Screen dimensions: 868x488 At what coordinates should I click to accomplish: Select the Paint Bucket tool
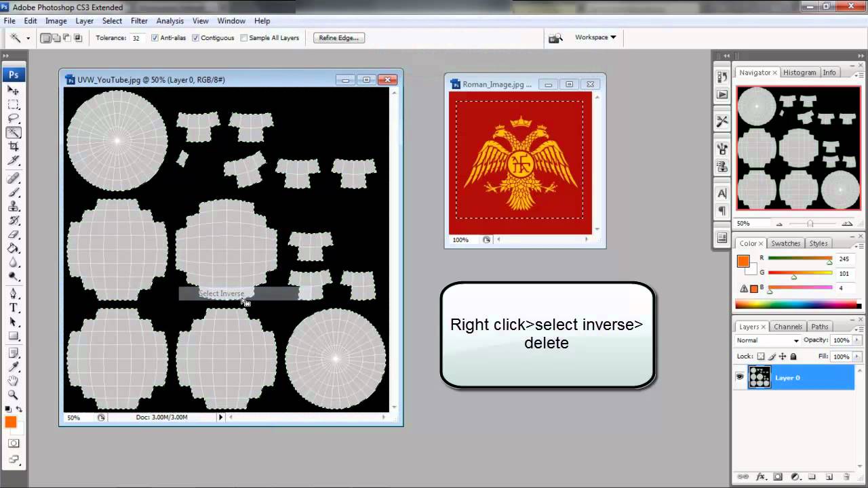point(14,249)
